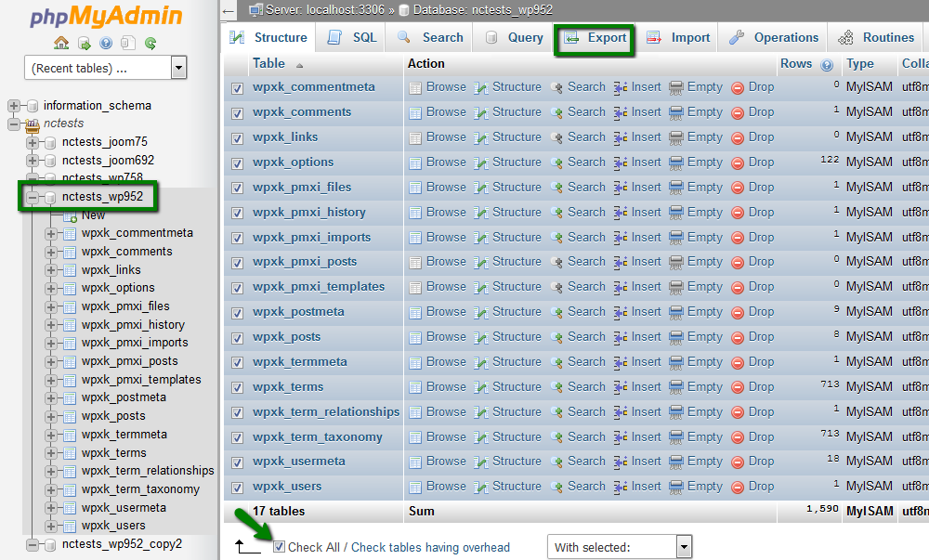Uncheck the wpxk_options table checkbox
Viewport: 929px width, 560px height.
pyautogui.click(x=237, y=163)
